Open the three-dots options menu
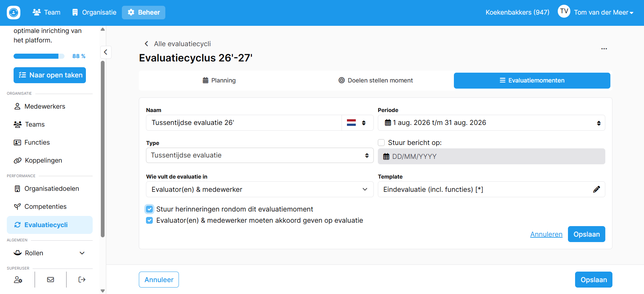Viewport: 644px width, 294px height. (x=604, y=49)
